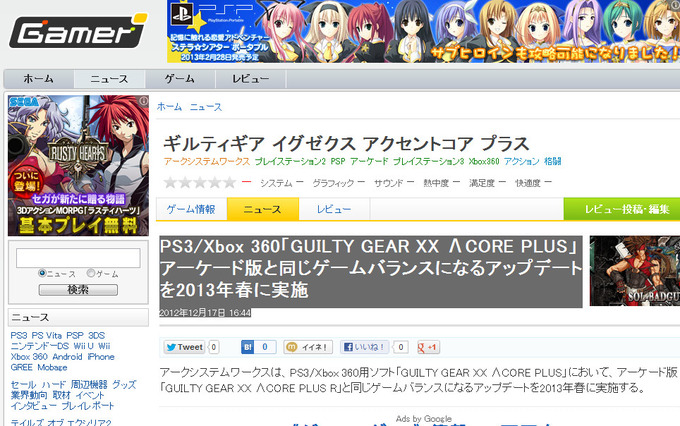Open イベント category in sidebar
The height and width of the screenshot is (426, 680).
coord(90,395)
